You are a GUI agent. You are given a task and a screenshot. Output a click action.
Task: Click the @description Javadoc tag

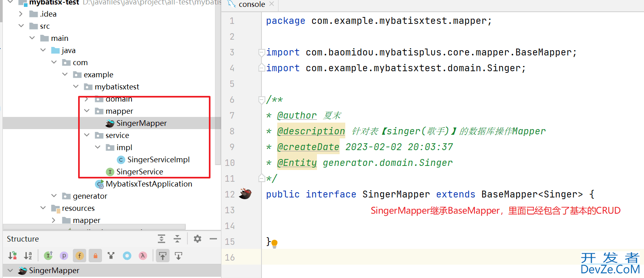click(x=311, y=131)
